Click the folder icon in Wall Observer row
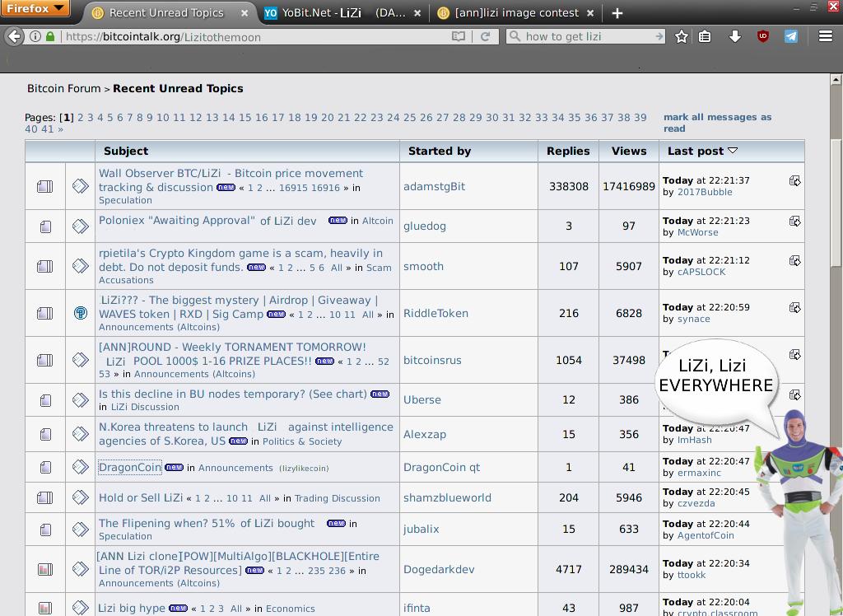This screenshot has height=616, width=843. pyautogui.click(x=44, y=186)
